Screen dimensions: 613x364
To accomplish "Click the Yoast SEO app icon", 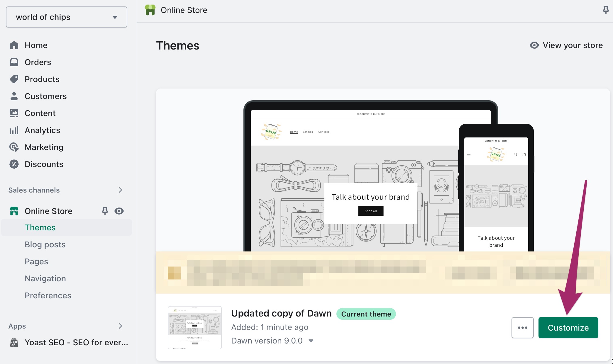I will tap(15, 342).
